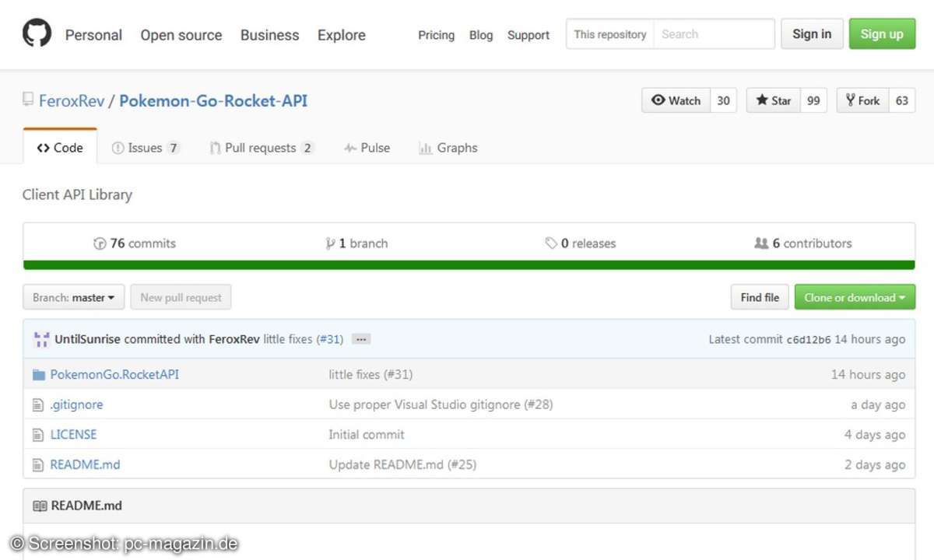Viewport: 934px width, 560px height.
Task: Click the README.md file icon in file list
Action: point(38,464)
